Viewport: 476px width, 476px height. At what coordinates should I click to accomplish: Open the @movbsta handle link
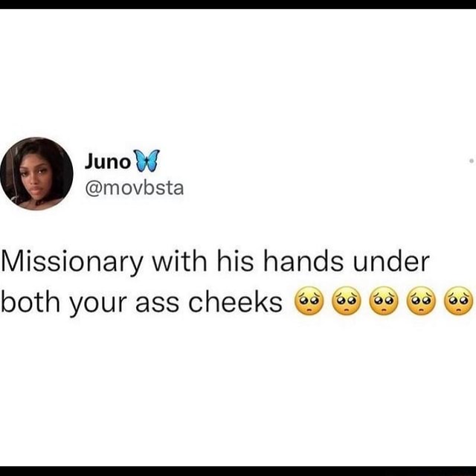(135, 188)
